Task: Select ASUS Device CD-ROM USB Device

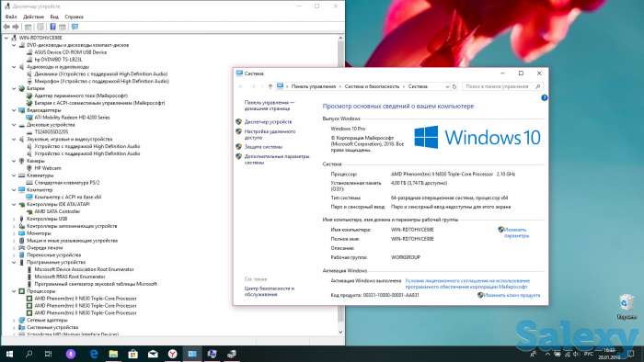Action: [x=70, y=52]
